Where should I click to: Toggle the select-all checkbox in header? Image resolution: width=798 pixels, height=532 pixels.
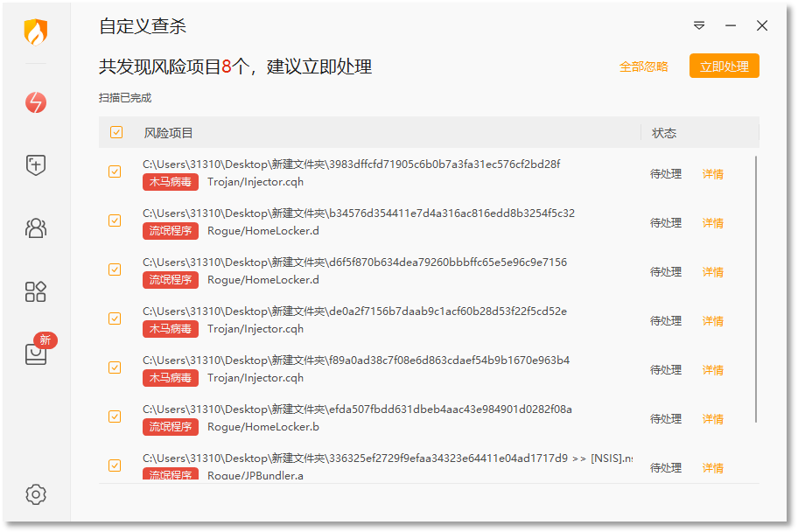tap(116, 132)
